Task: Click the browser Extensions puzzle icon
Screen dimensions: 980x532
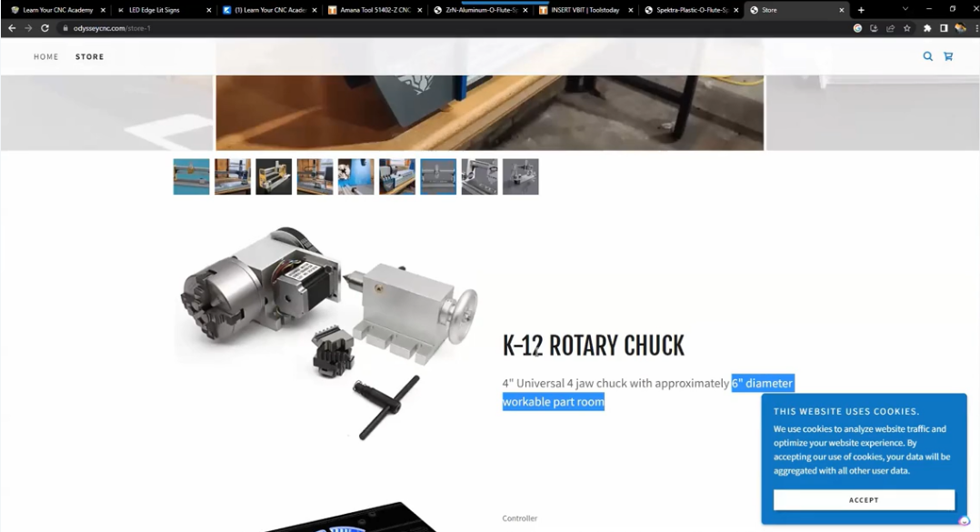Action: (927, 28)
